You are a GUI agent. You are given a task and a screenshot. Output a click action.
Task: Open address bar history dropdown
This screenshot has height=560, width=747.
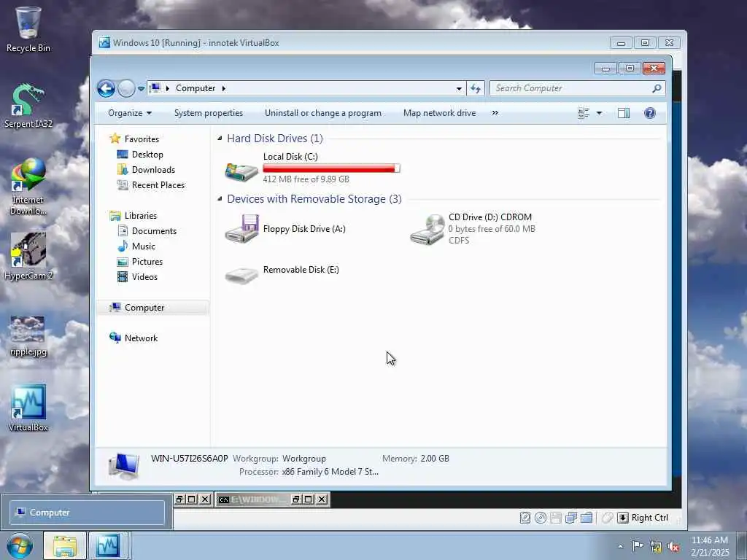(459, 88)
